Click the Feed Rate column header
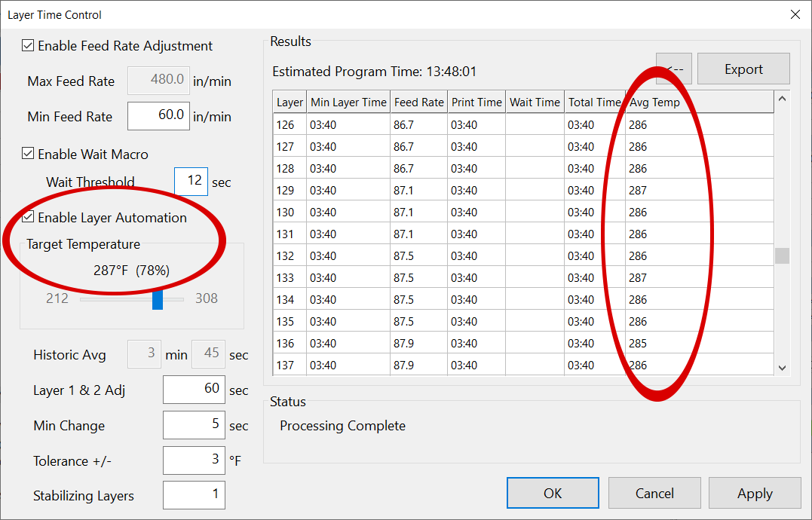Viewport: 812px width, 520px height. tap(418, 102)
